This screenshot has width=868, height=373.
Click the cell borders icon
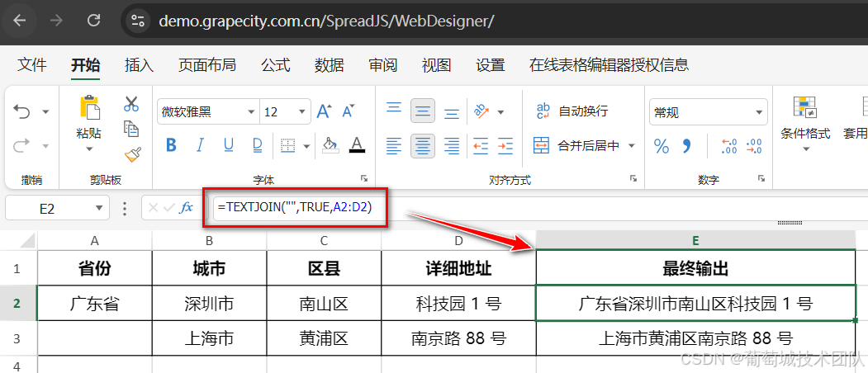coord(287,146)
